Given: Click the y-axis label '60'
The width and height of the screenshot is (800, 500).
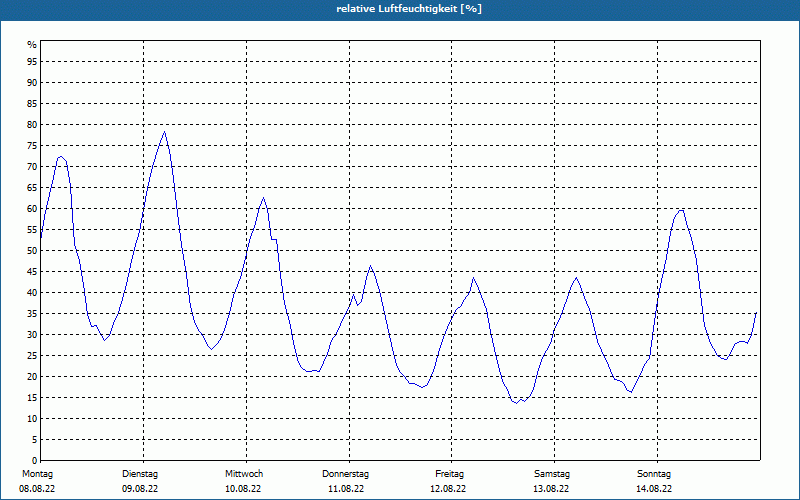Looking at the screenshot, I should tap(32, 209).
